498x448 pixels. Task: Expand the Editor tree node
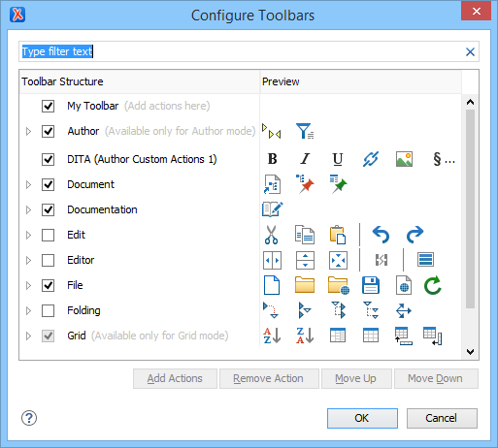(x=28, y=260)
